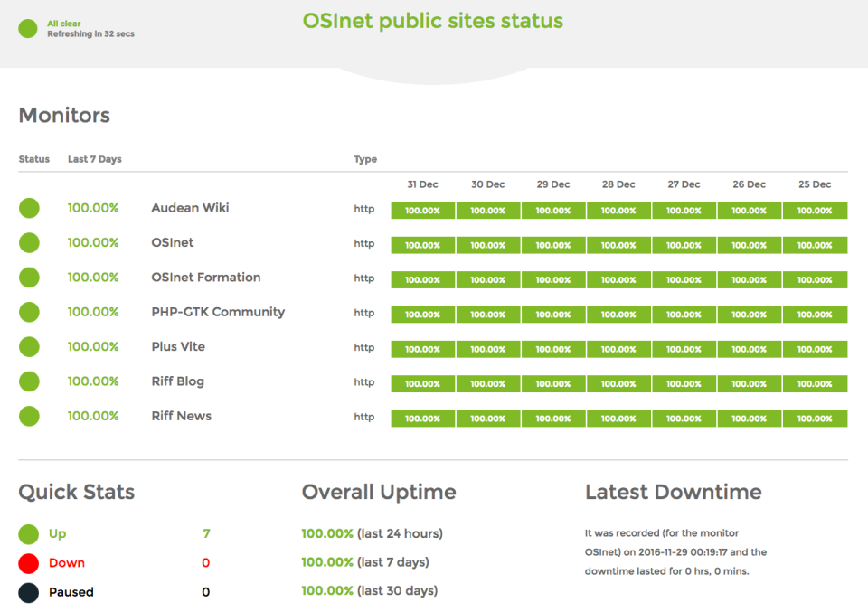Screen dimensions: 868x612
Task: Click the OSInet Formation green status dot
Action: pyautogui.click(x=29, y=278)
